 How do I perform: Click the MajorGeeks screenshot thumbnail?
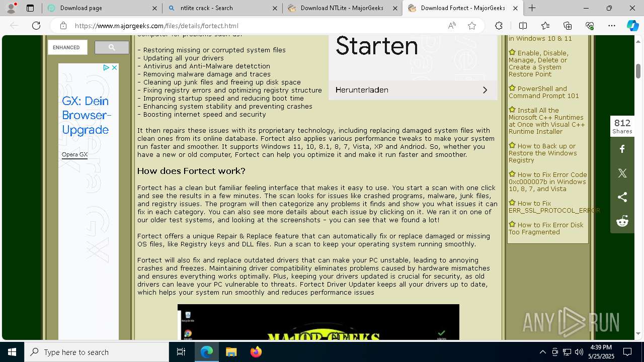318,322
